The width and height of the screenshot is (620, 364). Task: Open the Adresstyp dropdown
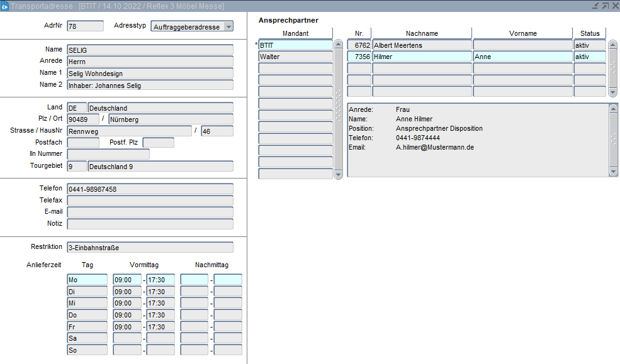click(x=228, y=26)
